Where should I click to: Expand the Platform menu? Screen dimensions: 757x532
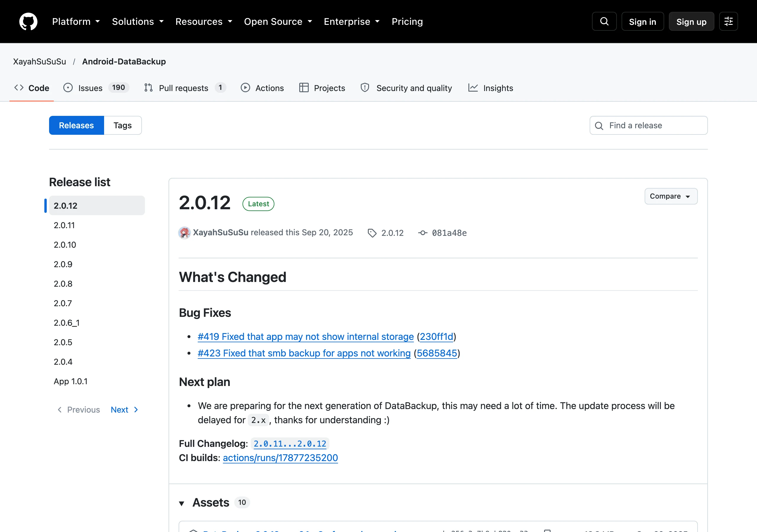point(76,22)
